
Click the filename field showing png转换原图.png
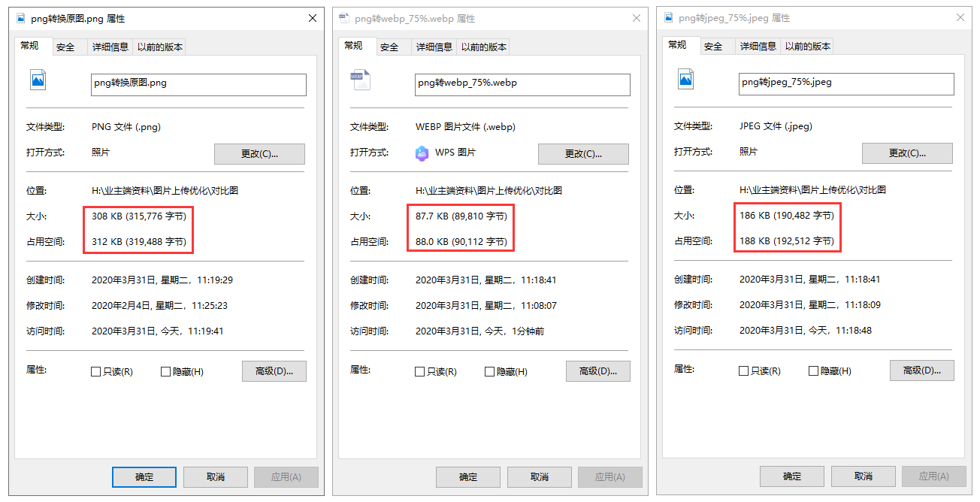pyautogui.click(x=198, y=85)
